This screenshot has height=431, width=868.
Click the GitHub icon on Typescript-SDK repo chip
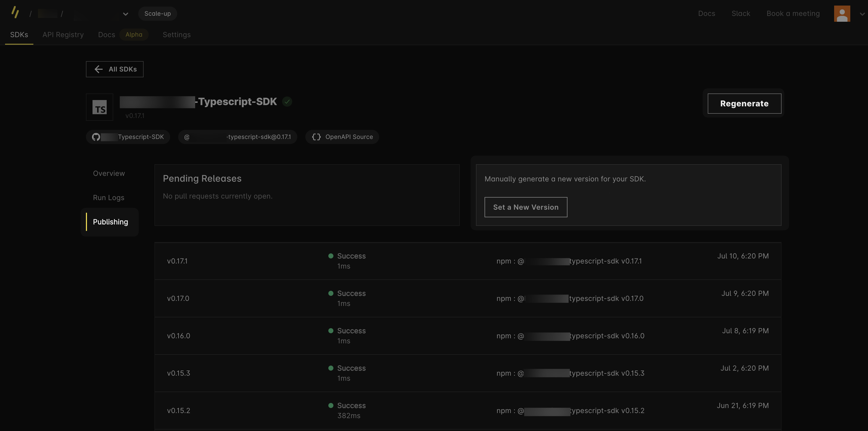96,137
